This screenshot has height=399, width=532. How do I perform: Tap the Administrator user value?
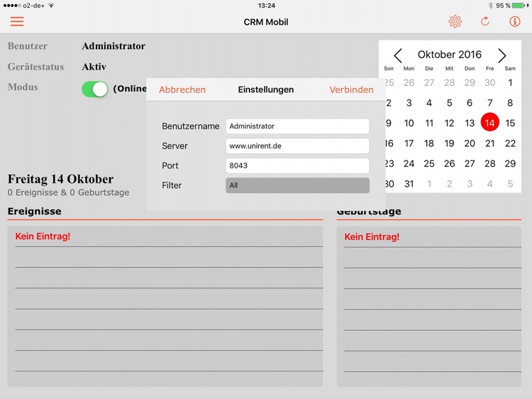[x=113, y=46]
